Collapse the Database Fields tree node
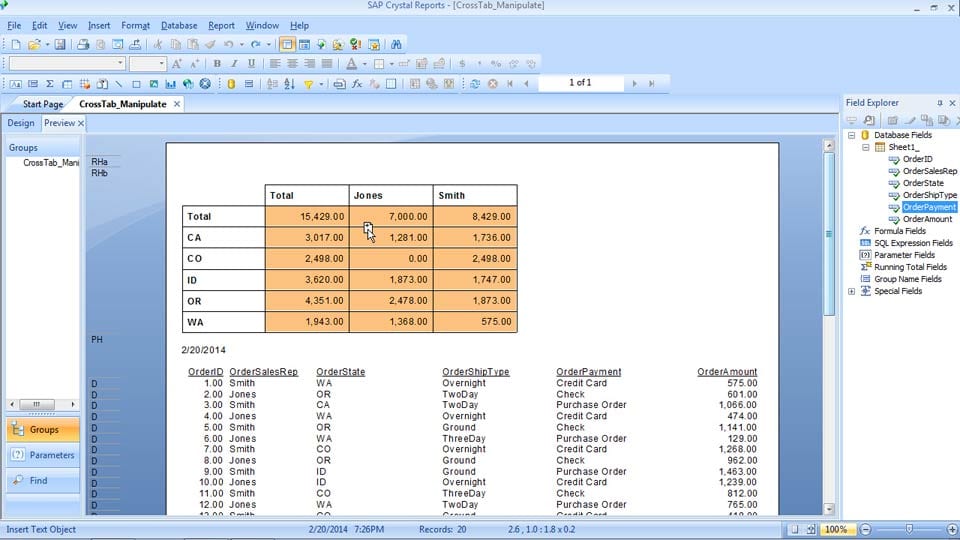The image size is (960, 540). [x=852, y=135]
